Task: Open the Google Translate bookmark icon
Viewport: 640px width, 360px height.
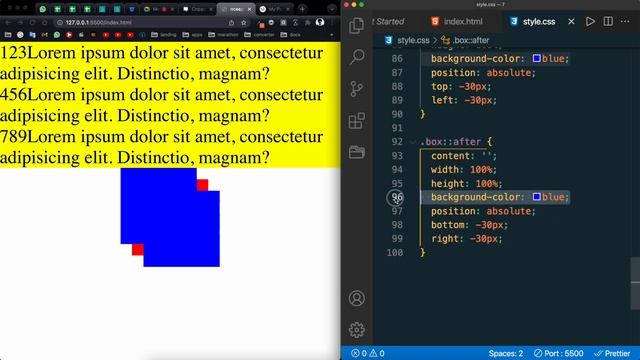Action: [32, 35]
